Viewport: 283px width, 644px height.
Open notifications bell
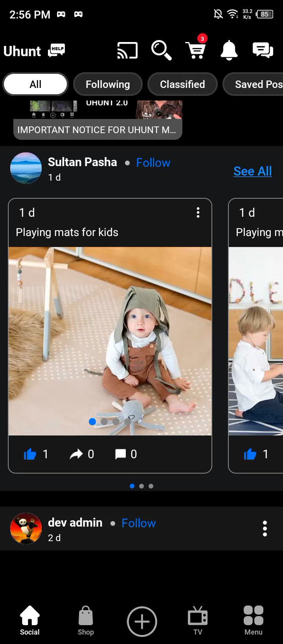[229, 51]
